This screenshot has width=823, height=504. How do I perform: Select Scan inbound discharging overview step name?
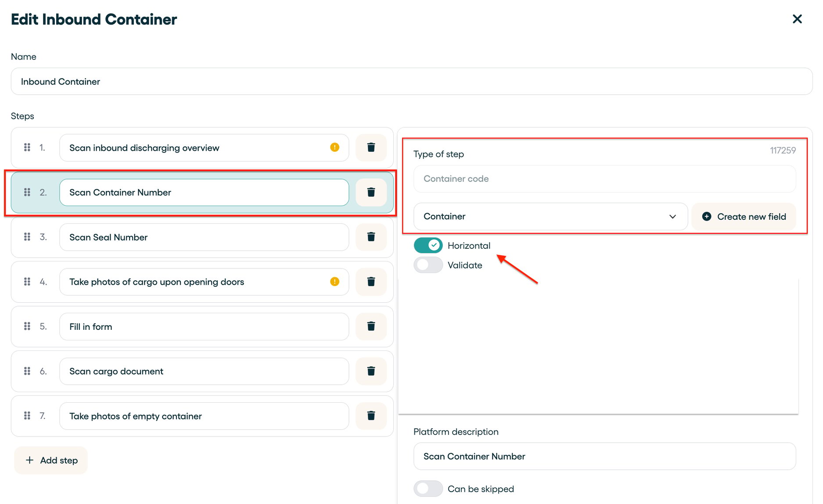tap(204, 148)
